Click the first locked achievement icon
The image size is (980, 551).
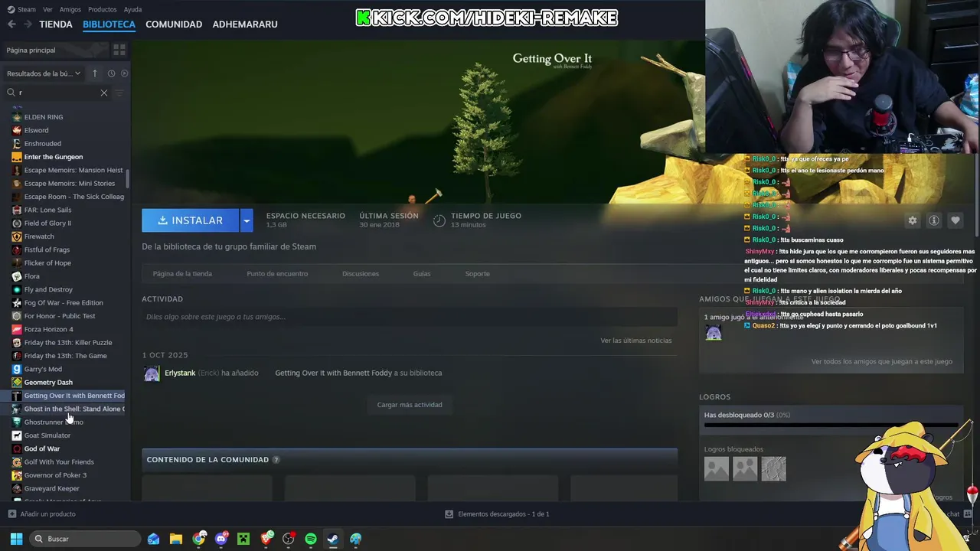717,468
